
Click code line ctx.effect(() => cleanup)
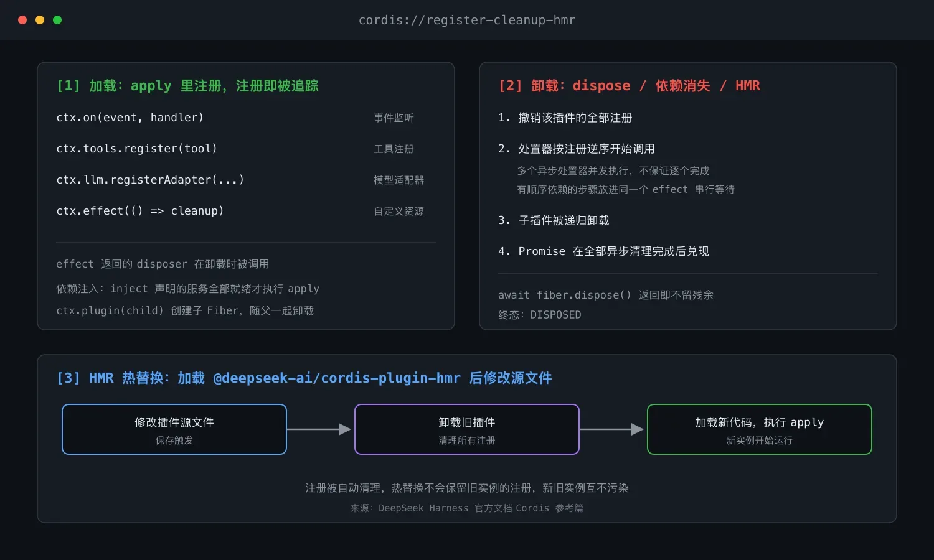pyautogui.click(x=140, y=211)
